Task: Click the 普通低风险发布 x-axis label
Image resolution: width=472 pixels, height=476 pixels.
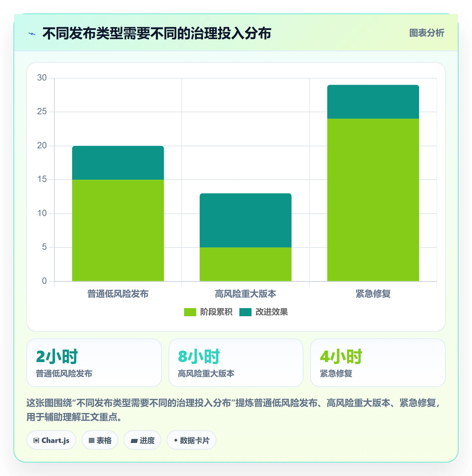Action: click(118, 294)
